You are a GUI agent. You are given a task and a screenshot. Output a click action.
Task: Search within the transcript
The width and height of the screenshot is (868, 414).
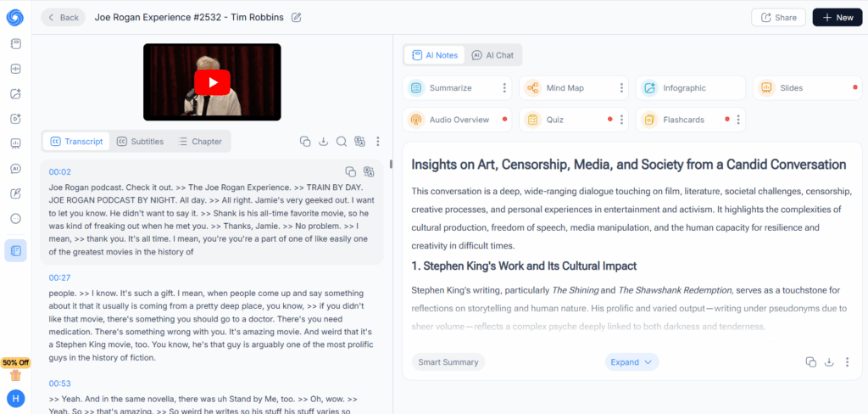[342, 142]
